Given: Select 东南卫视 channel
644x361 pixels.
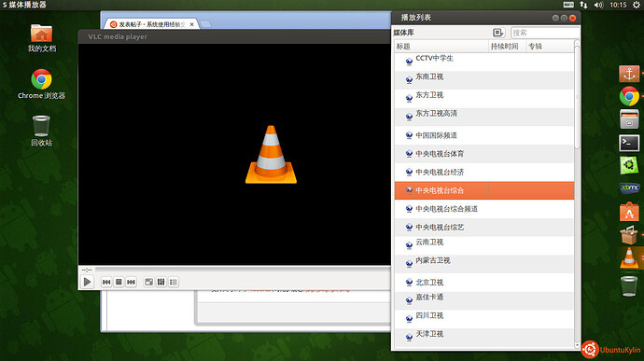Looking at the screenshot, I should click(483, 79).
